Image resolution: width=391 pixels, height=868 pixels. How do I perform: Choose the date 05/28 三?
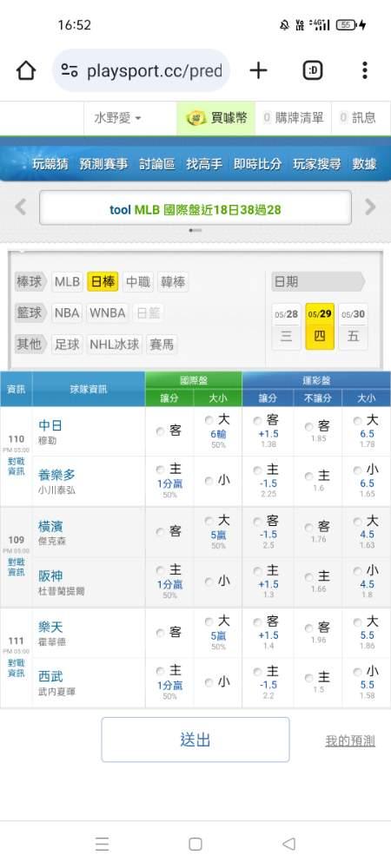(x=287, y=326)
